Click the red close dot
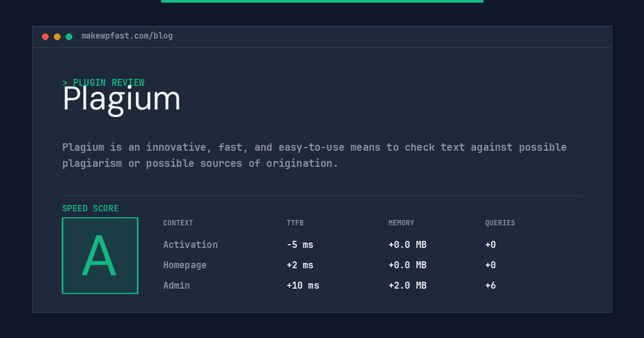This screenshot has height=338, width=644. pos(45,36)
